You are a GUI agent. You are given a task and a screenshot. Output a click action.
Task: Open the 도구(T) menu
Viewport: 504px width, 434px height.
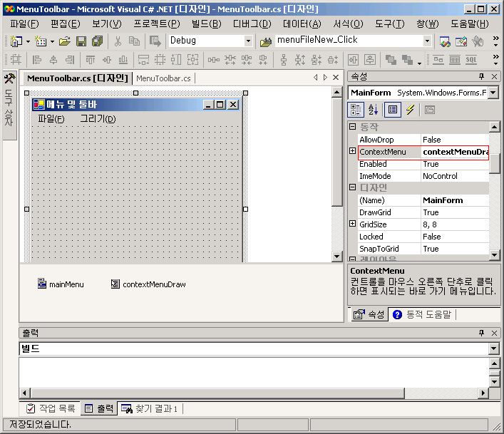tap(389, 24)
